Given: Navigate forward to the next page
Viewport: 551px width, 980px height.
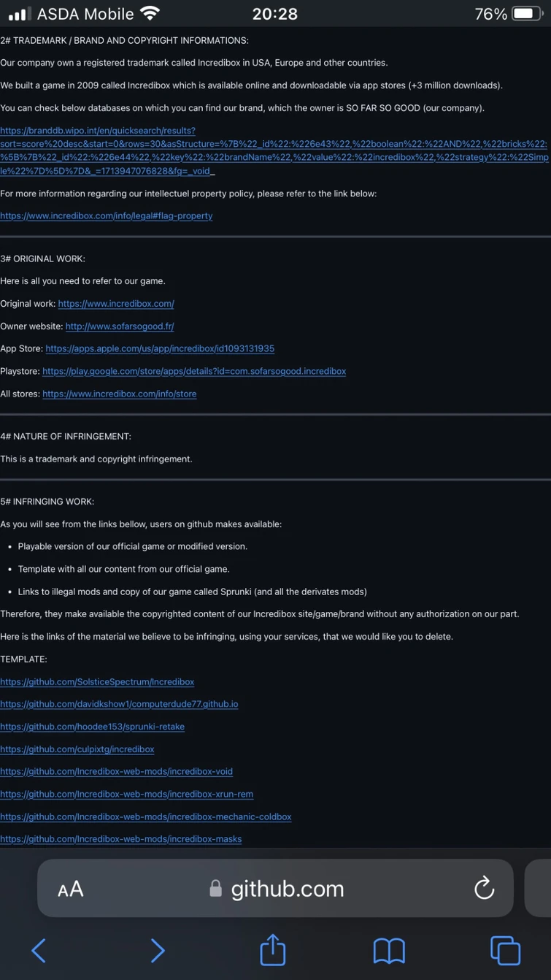Looking at the screenshot, I should coord(158,950).
